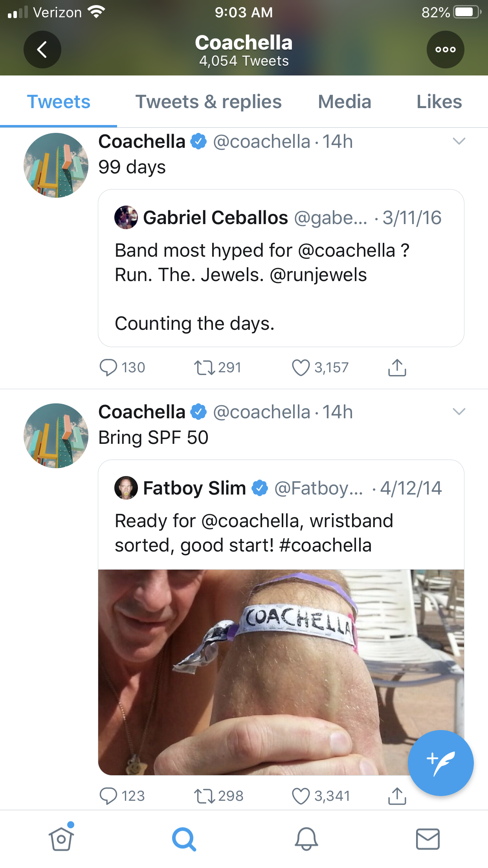Screen dimensions: 488x868
Task: Compose a new tweet
Action: (440, 763)
